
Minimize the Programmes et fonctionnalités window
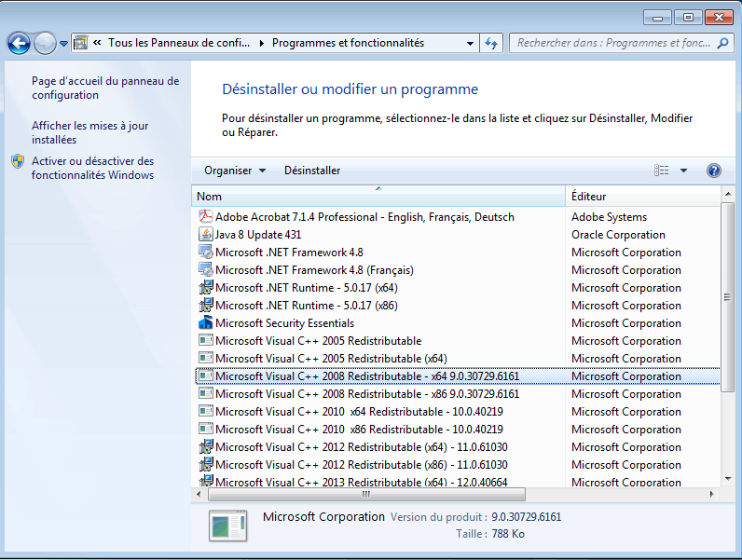[657, 18]
